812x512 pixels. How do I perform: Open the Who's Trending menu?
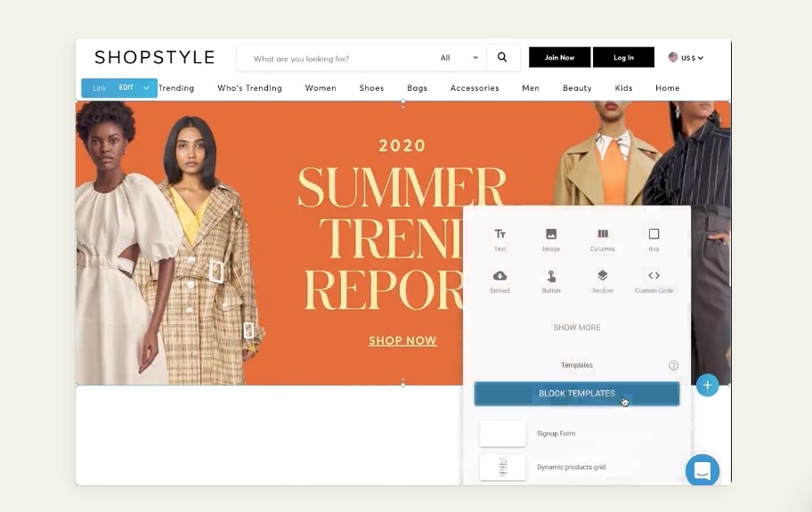tap(249, 88)
